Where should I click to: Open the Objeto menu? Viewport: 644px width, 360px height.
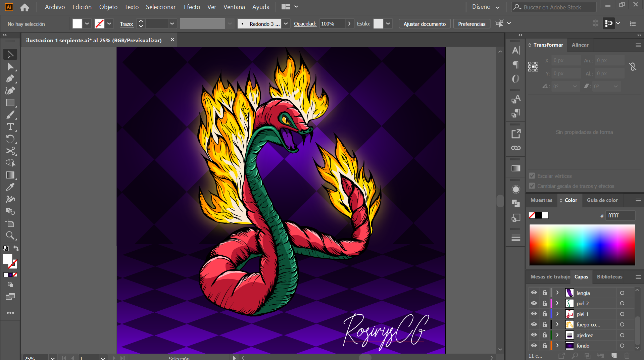108,7
